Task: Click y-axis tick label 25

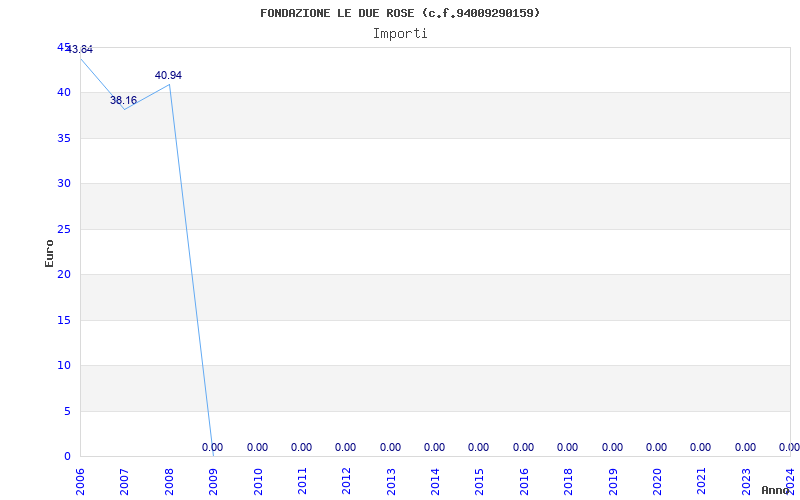Action: pyautogui.click(x=64, y=229)
